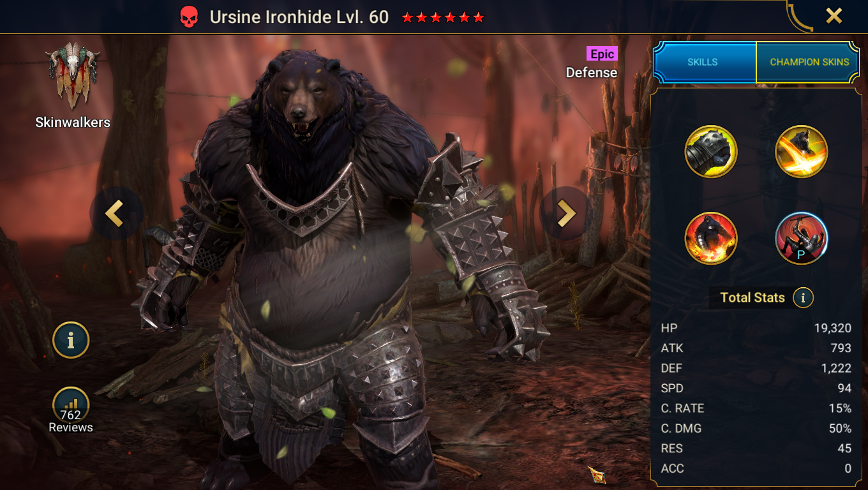Click the Epic rarity badge

coord(602,54)
